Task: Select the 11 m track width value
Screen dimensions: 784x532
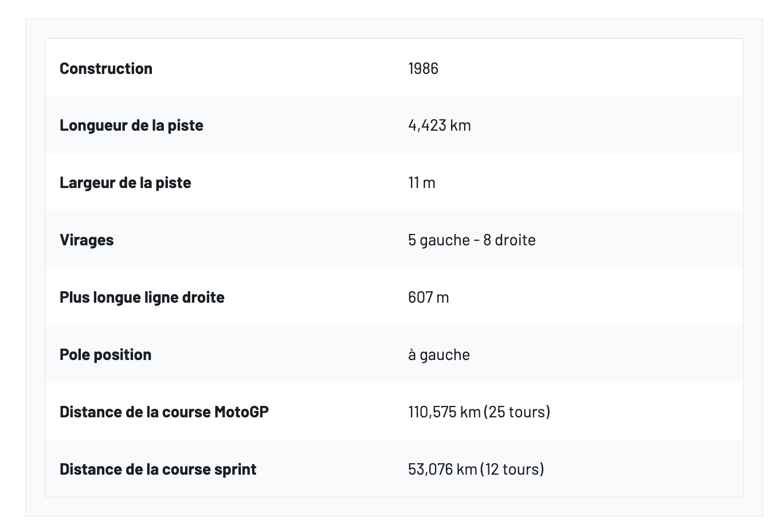Action: click(x=421, y=182)
